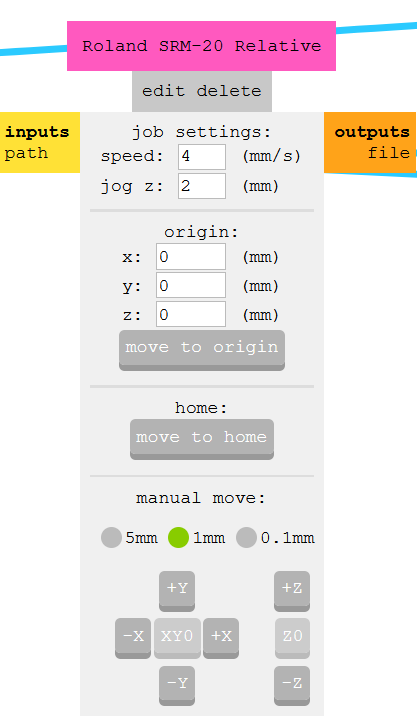Select the path input connector
The height and width of the screenshot is (716, 417).
(x=26, y=153)
